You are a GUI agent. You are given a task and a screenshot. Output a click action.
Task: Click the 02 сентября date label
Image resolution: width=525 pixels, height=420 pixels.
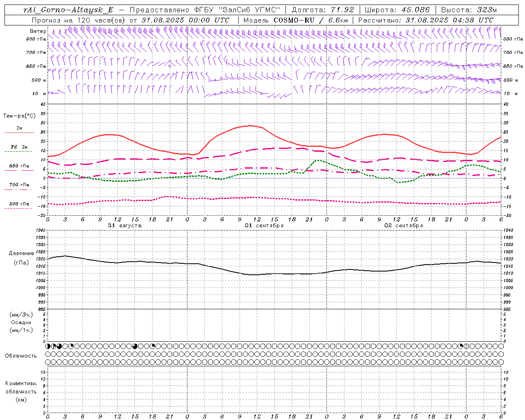click(x=404, y=226)
